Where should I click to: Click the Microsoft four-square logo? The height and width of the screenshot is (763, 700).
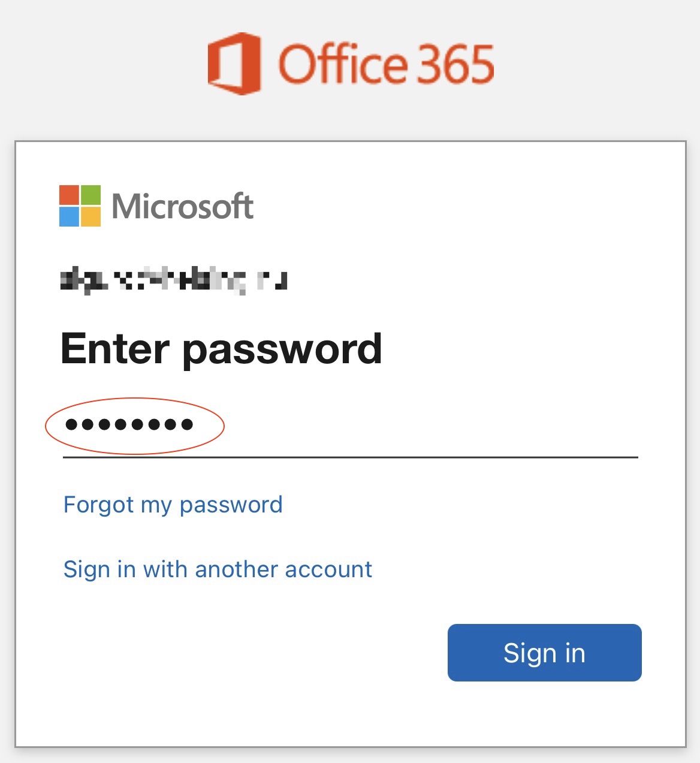80,206
